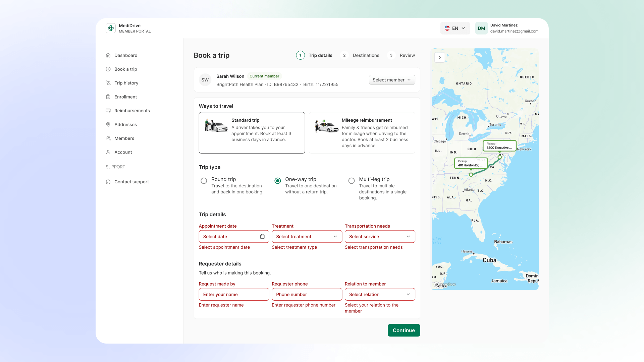Go to Review step

[x=401, y=55]
